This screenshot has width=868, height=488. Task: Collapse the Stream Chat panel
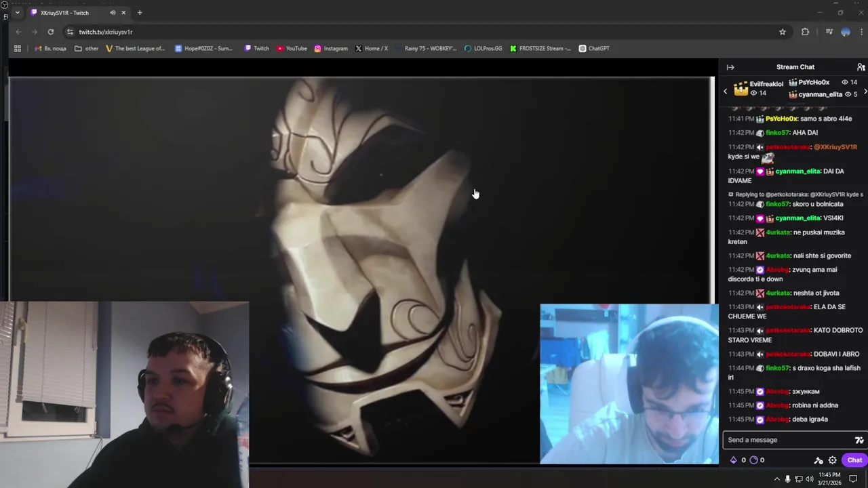point(730,67)
